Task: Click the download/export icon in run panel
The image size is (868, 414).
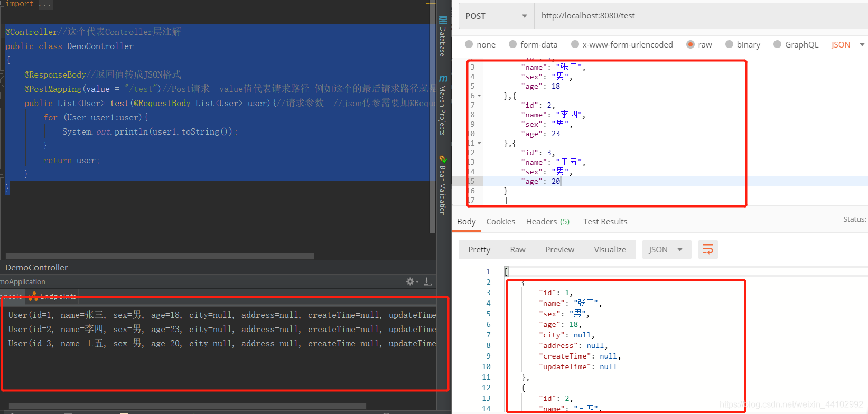Action: (428, 281)
